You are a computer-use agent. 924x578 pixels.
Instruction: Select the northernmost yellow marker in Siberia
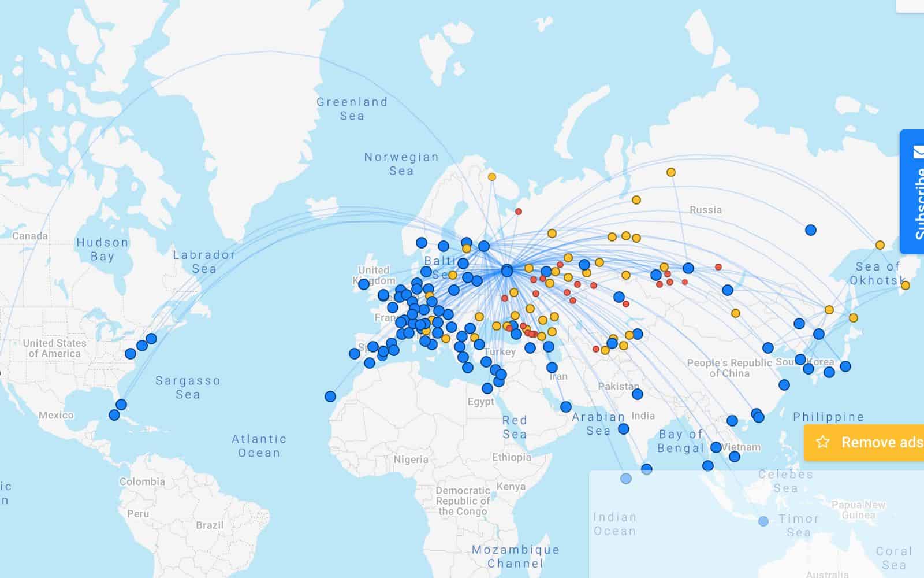click(x=671, y=172)
